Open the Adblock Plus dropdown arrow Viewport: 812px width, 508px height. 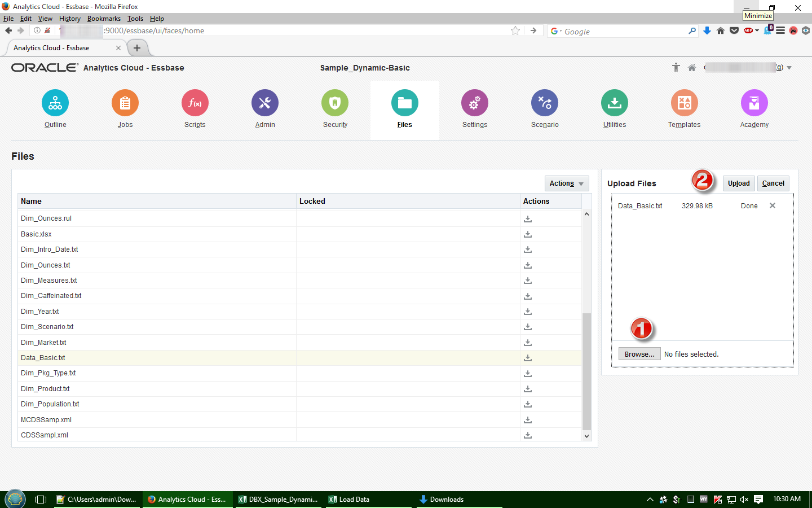pyautogui.click(x=757, y=30)
